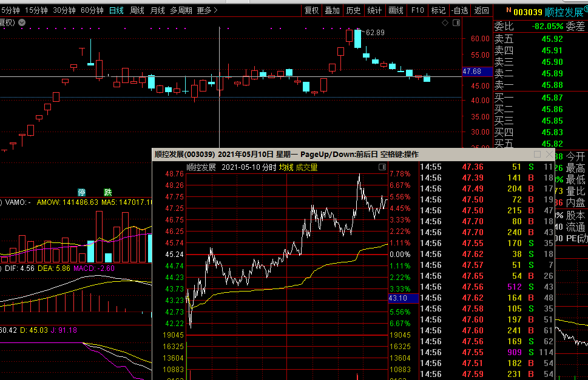Click the orange N badge beside stock code

click(509, 10)
